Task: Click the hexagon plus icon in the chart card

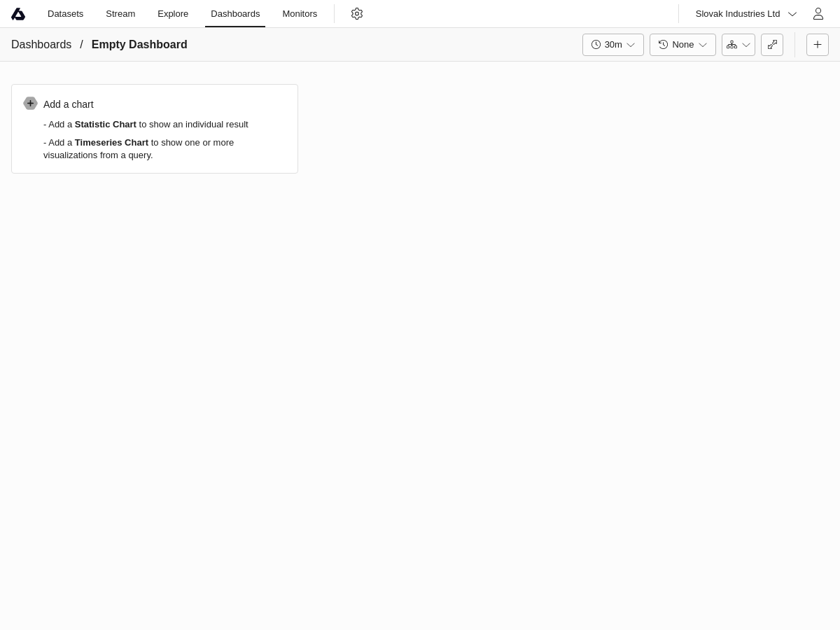Action: (30, 104)
